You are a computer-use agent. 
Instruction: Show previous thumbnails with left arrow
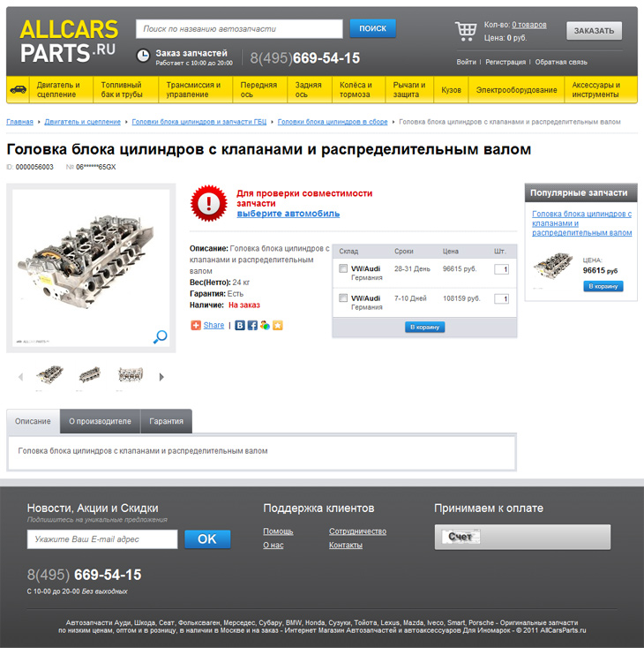[20, 377]
